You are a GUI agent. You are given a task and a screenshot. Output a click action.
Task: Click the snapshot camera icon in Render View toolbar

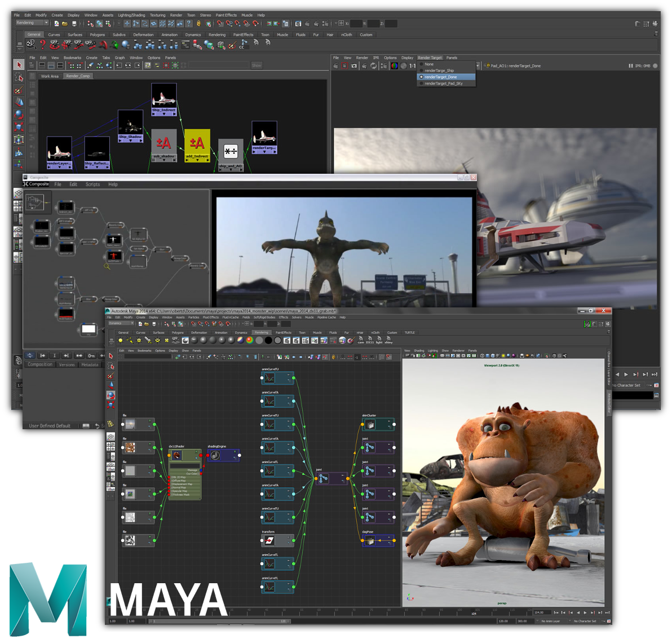click(x=354, y=65)
